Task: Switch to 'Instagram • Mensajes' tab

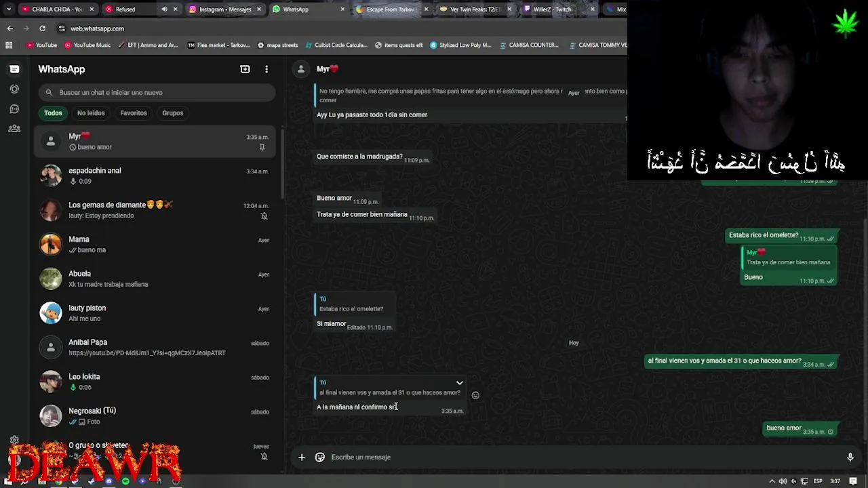Action: pos(224,9)
